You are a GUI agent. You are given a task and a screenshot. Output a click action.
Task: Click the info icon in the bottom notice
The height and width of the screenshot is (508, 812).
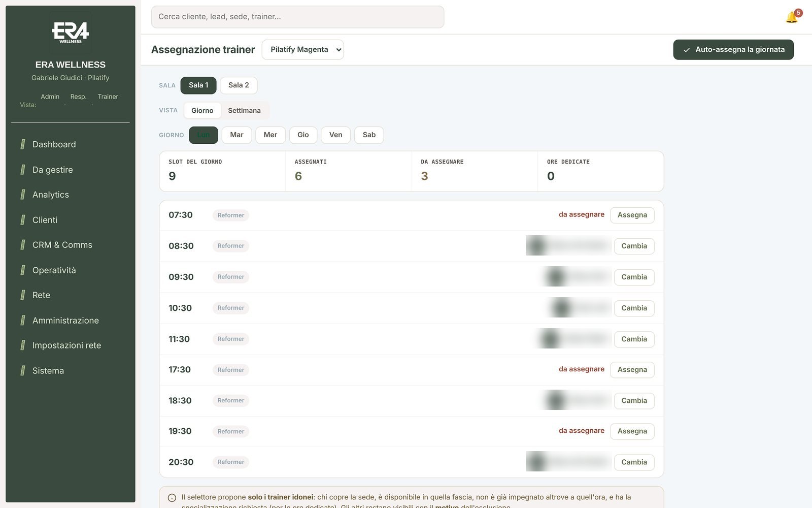pos(172,498)
